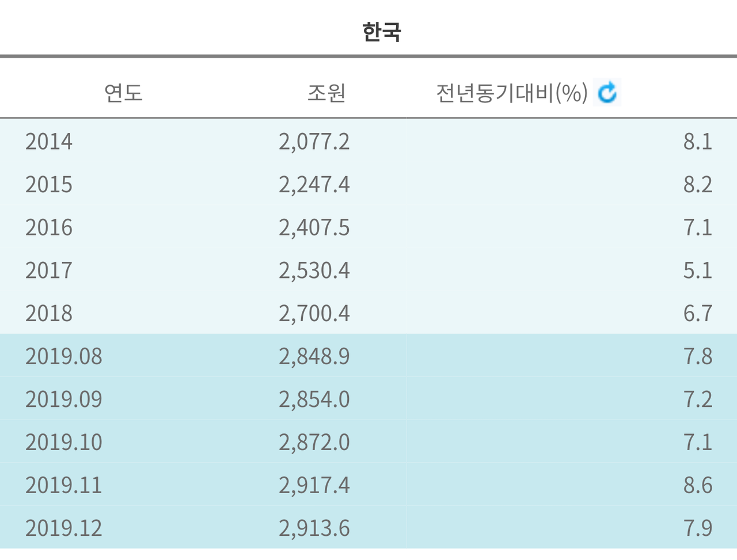Screen dimensions: 737x560
Task: Click the 8.1 percentage in 2014 row
Action: (x=698, y=142)
